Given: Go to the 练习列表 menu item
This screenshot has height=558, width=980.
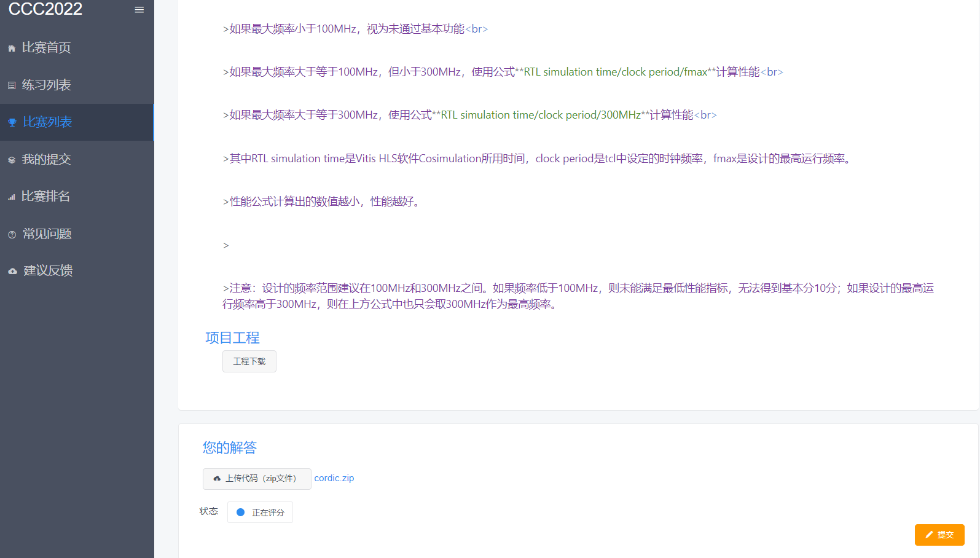Looking at the screenshot, I should point(46,85).
